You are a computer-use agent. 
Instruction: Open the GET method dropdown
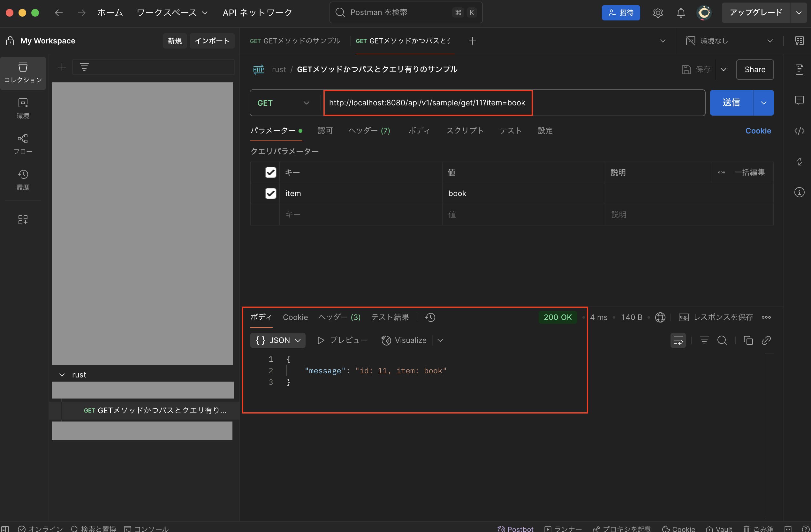(x=283, y=103)
